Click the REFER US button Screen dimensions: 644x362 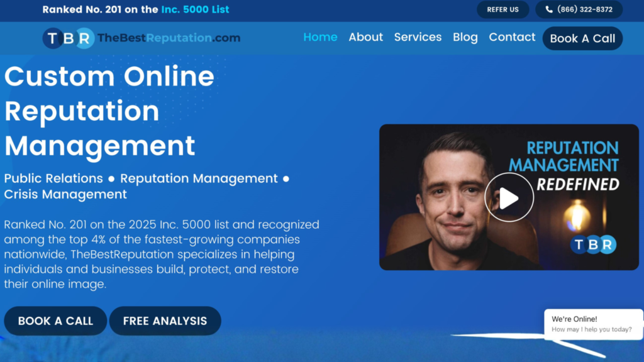click(x=502, y=9)
